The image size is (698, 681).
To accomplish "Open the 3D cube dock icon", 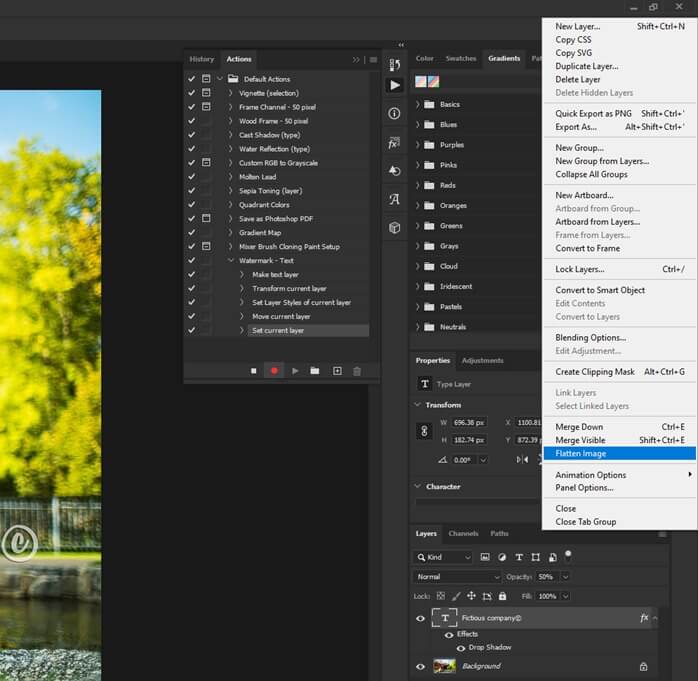I will point(394,227).
